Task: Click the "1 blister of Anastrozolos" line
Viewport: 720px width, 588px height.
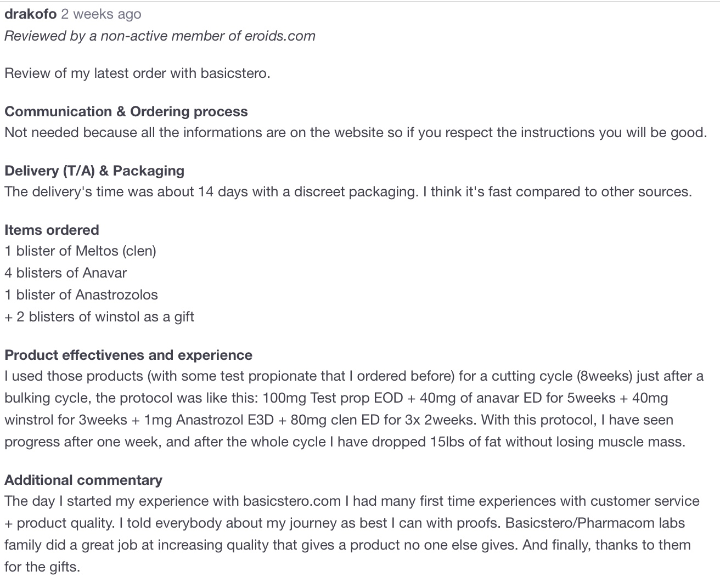Action: (81, 295)
